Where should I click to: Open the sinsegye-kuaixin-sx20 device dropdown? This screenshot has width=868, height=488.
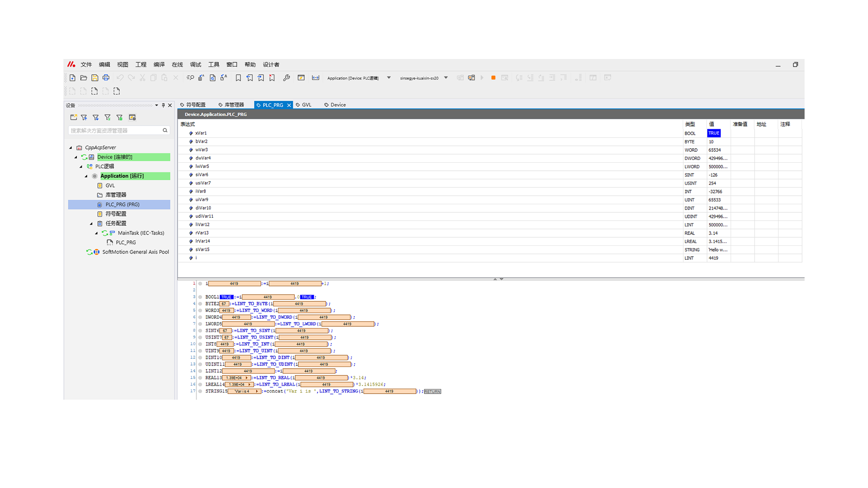(446, 78)
